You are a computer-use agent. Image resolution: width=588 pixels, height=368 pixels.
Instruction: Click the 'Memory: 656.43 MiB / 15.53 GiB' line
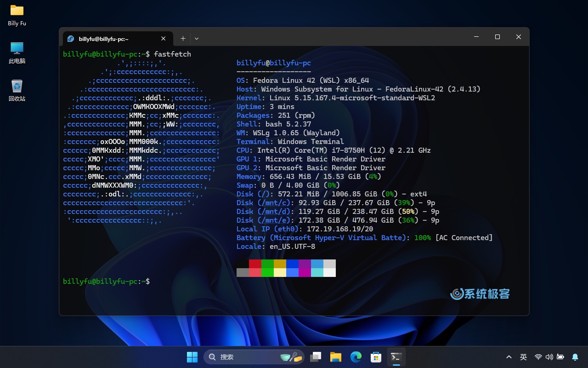[309, 176]
